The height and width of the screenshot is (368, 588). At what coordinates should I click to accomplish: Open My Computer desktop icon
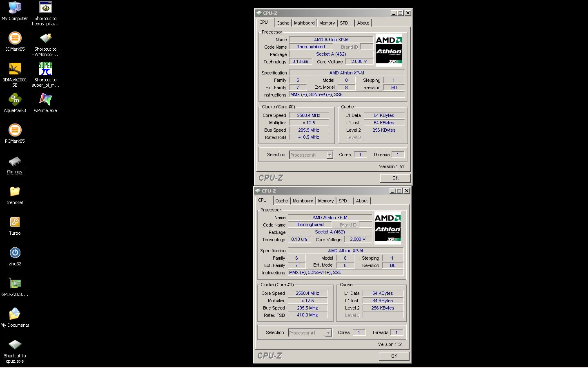(15, 11)
